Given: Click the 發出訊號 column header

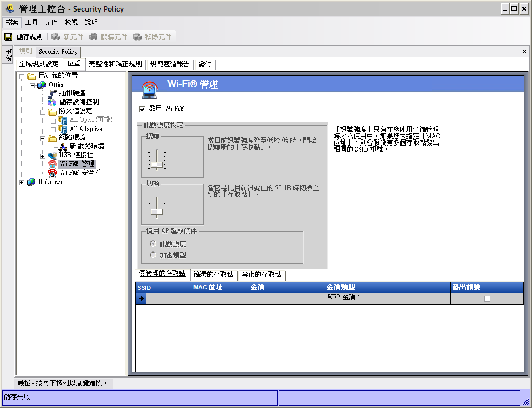Looking at the screenshot, I should point(487,287).
